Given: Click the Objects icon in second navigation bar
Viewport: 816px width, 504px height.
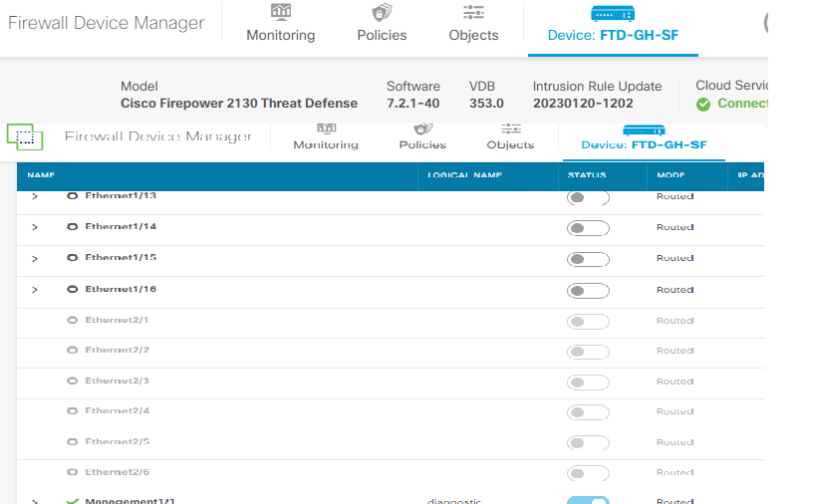Looking at the screenshot, I should (510, 128).
